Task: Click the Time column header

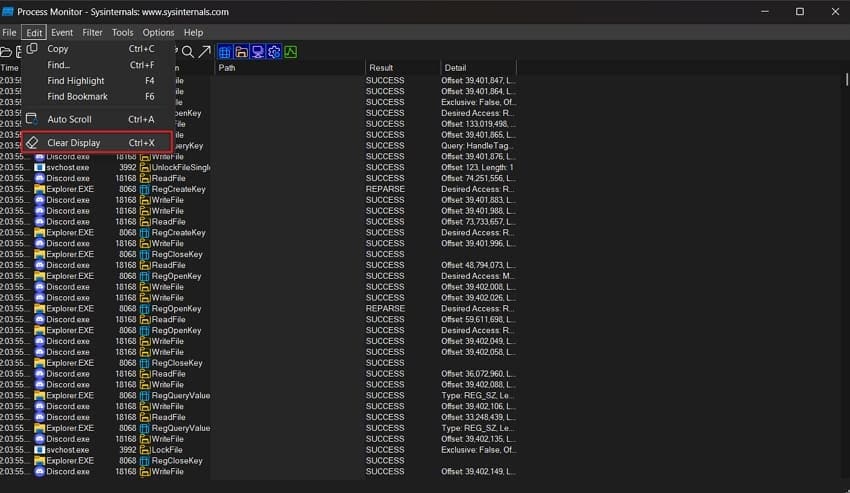Action: tap(10, 68)
